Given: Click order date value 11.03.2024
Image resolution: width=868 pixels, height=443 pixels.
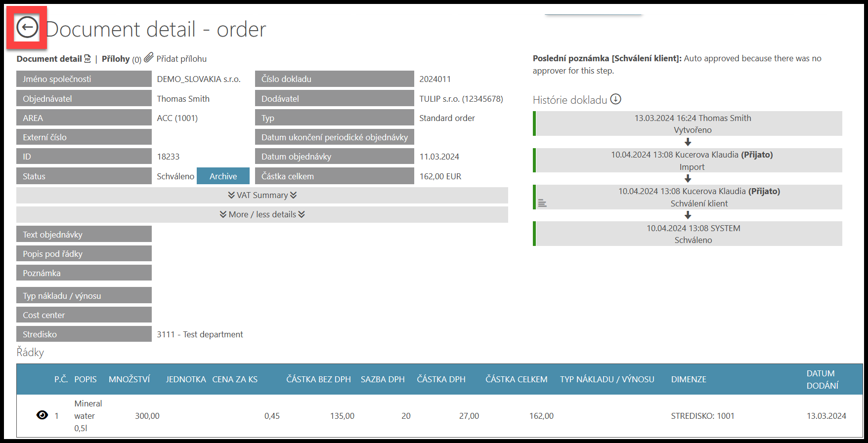Looking at the screenshot, I should (439, 157).
